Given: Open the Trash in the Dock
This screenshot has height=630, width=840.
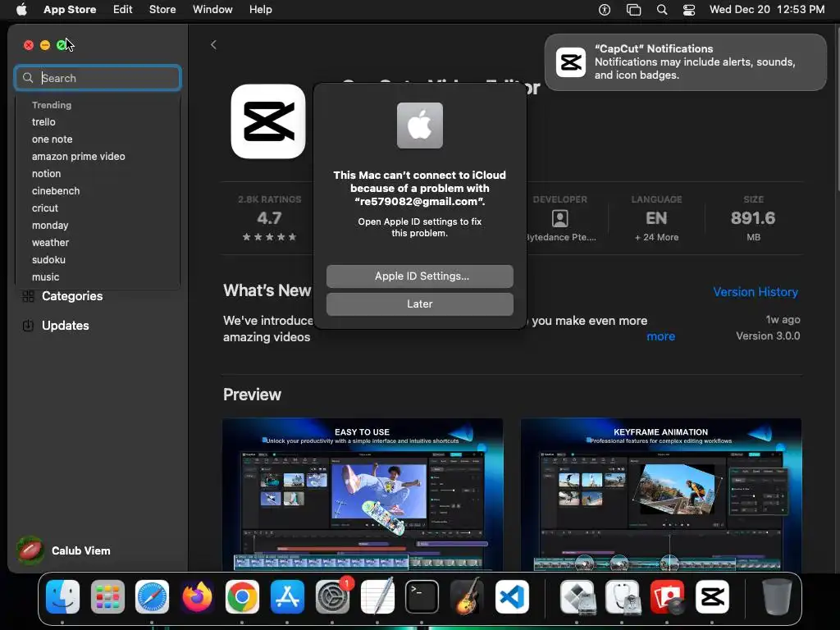Looking at the screenshot, I should 777,597.
